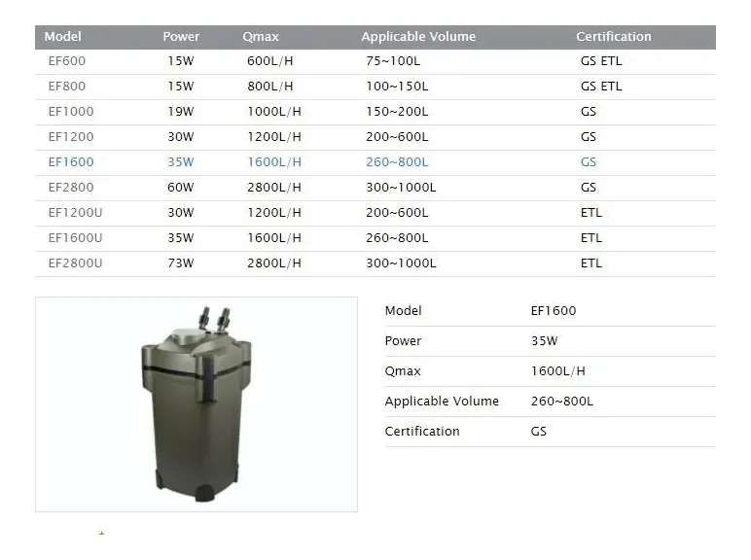751x560 pixels.
Task: Click the Power column header
Action: pyautogui.click(x=181, y=37)
